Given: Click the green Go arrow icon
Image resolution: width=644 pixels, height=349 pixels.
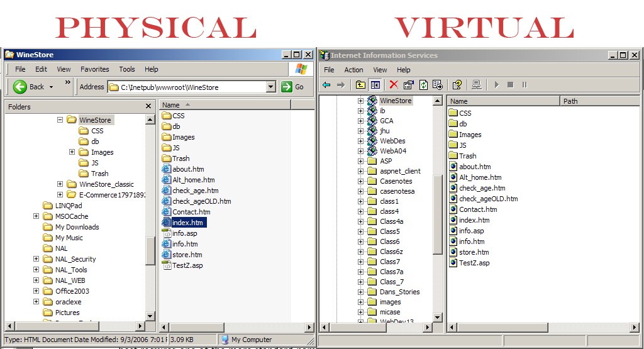Looking at the screenshot, I should click(286, 87).
